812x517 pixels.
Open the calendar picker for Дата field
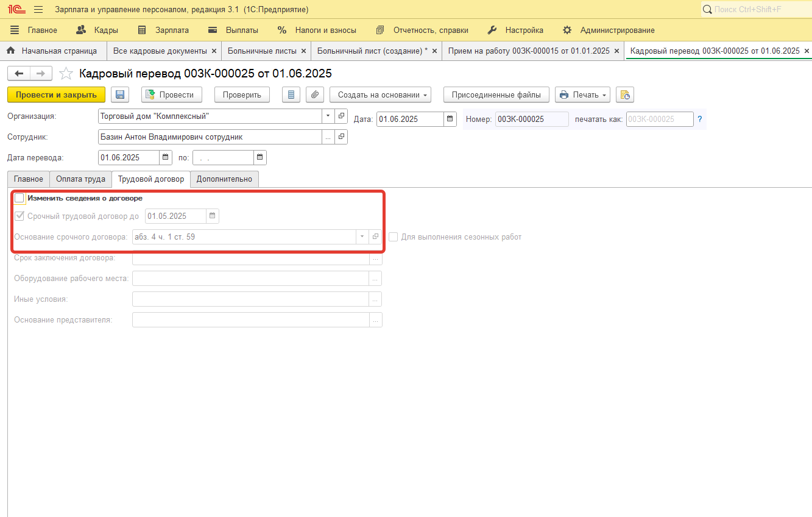point(450,119)
